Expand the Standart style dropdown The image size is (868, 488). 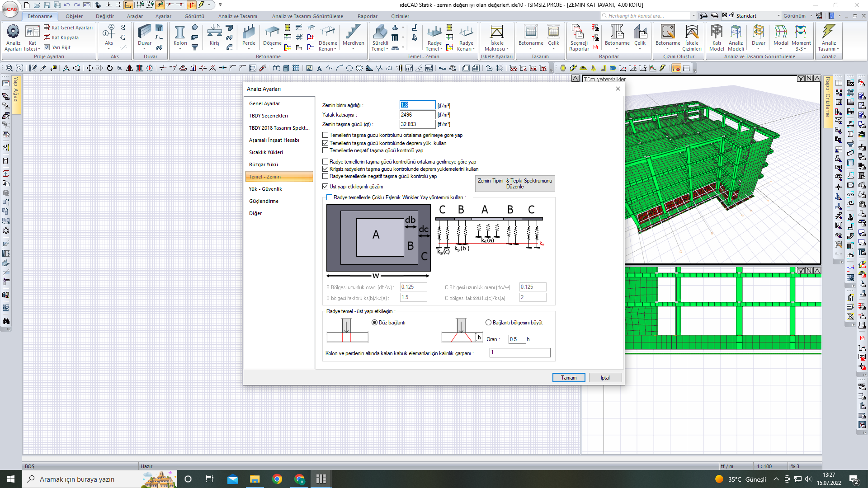pyautogui.click(x=778, y=16)
